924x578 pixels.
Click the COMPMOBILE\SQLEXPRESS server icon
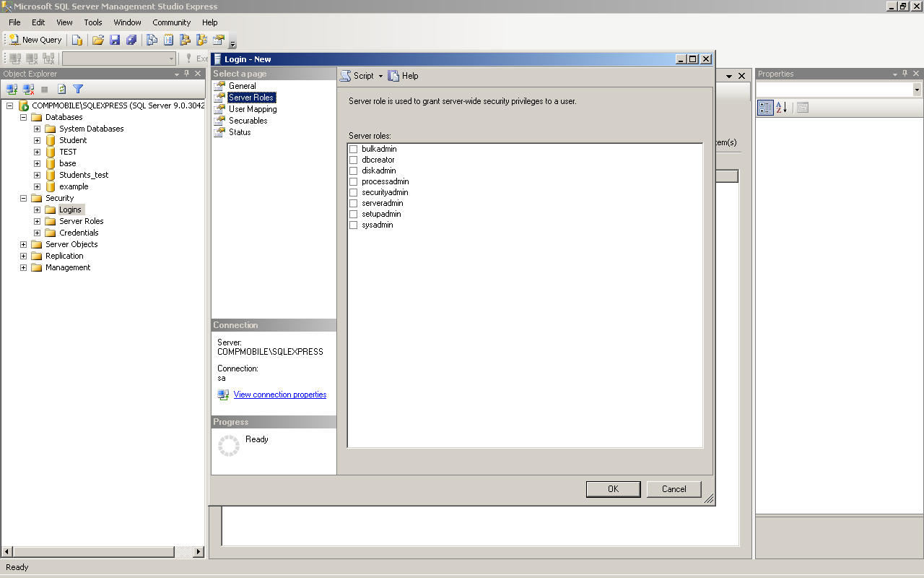[24, 105]
